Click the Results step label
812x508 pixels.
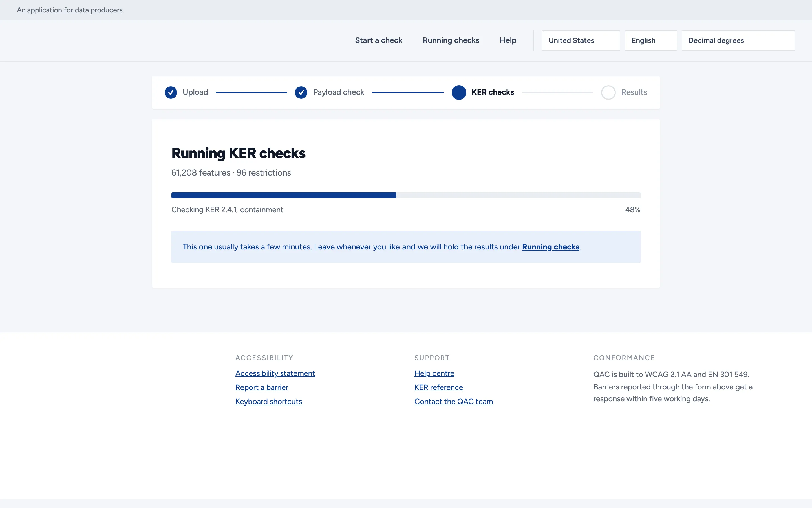pyautogui.click(x=634, y=92)
